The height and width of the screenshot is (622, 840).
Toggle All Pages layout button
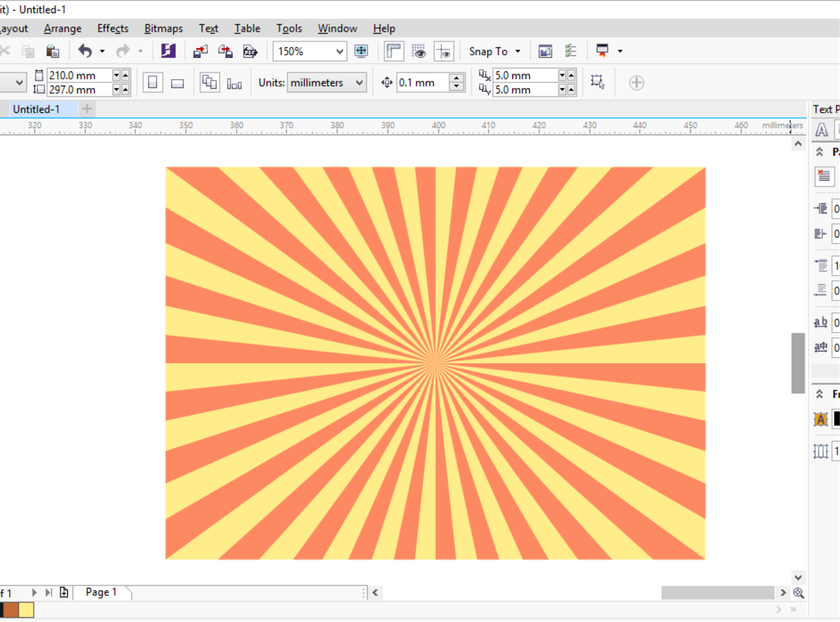pyautogui.click(x=209, y=82)
